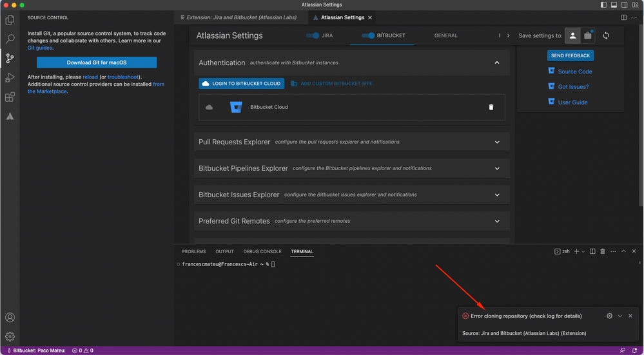Open the OUTPUT panel tab

pos(225,251)
